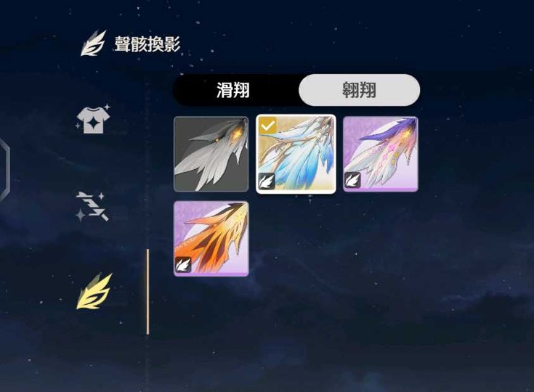The height and width of the screenshot is (392, 534).
Task: Toggle the checkmark on blue glider skin
Action: coord(267,126)
